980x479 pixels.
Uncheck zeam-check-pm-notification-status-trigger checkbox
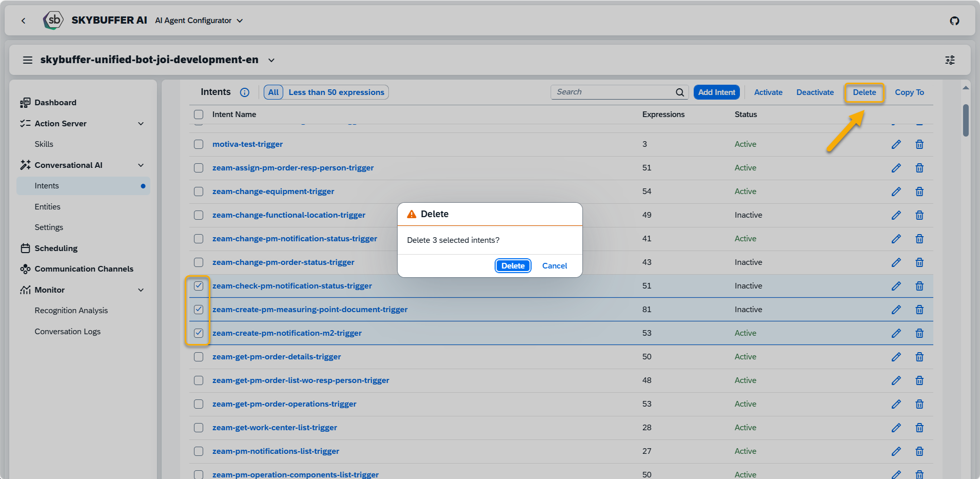(x=199, y=286)
